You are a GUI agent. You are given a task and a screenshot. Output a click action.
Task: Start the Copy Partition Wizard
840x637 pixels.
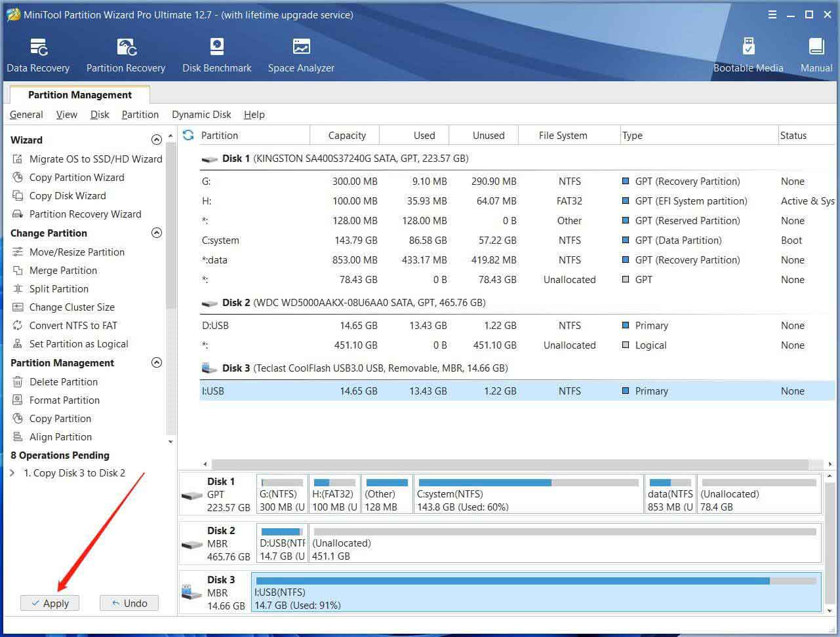pyautogui.click(x=68, y=177)
